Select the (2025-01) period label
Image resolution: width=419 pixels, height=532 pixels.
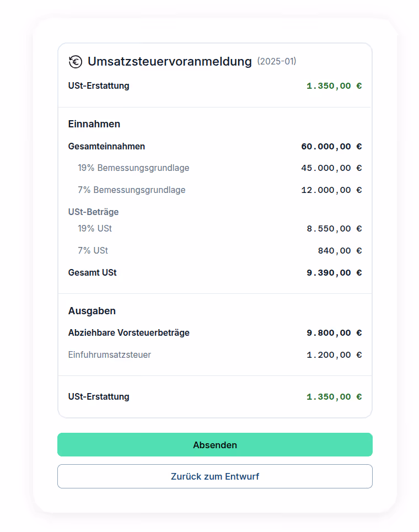(x=277, y=61)
